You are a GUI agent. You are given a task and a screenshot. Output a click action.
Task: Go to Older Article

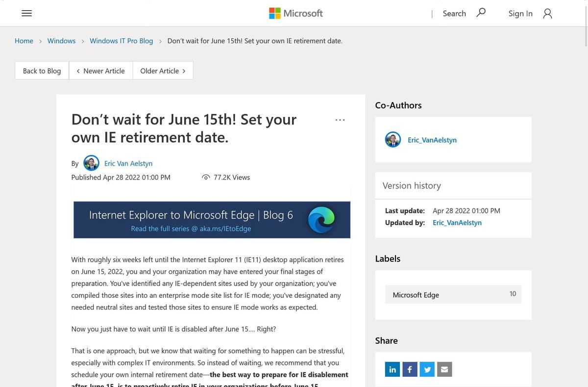pyautogui.click(x=163, y=71)
